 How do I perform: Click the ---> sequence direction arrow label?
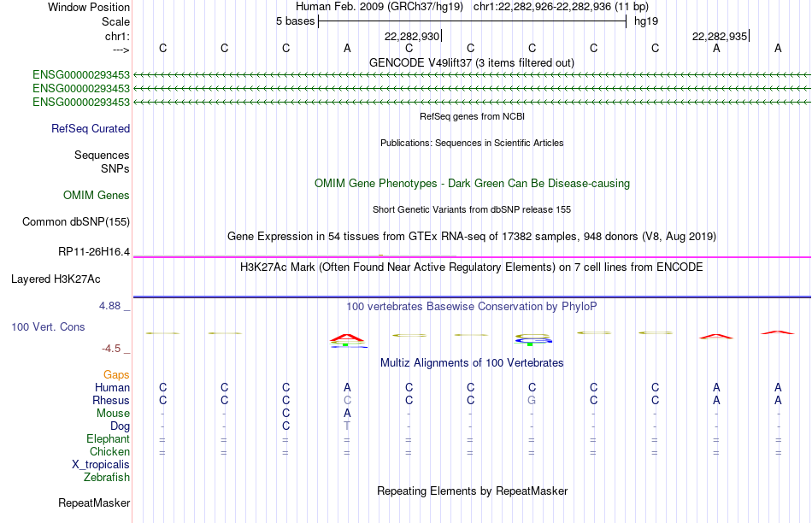click(121, 50)
